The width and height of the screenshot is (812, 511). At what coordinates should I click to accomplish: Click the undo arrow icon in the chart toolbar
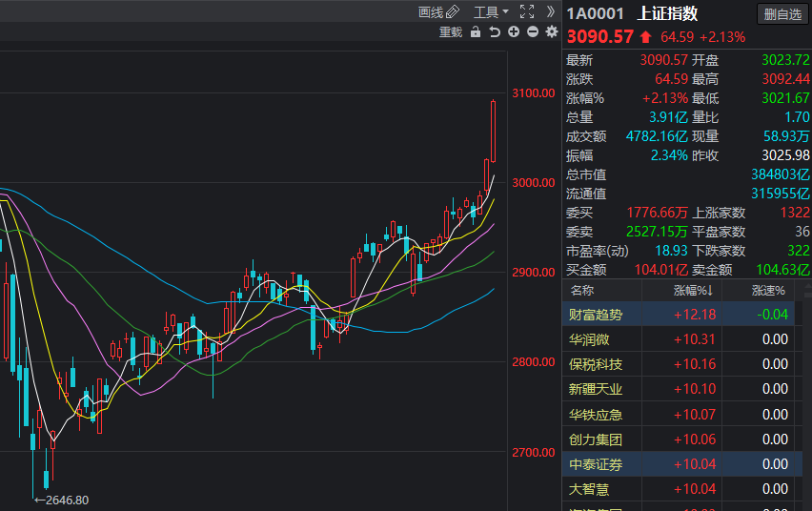(495, 32)
